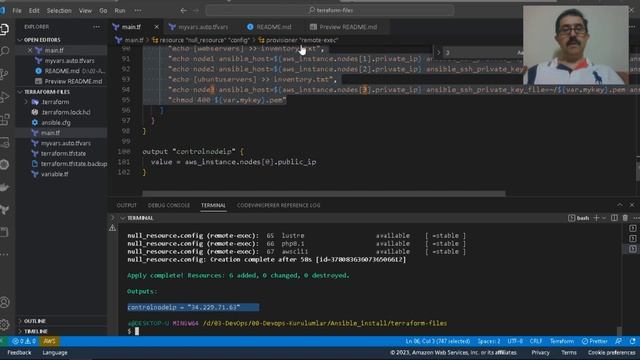Open the File menu
This screenshot has height=360, width=640.
tap(17, 11)
